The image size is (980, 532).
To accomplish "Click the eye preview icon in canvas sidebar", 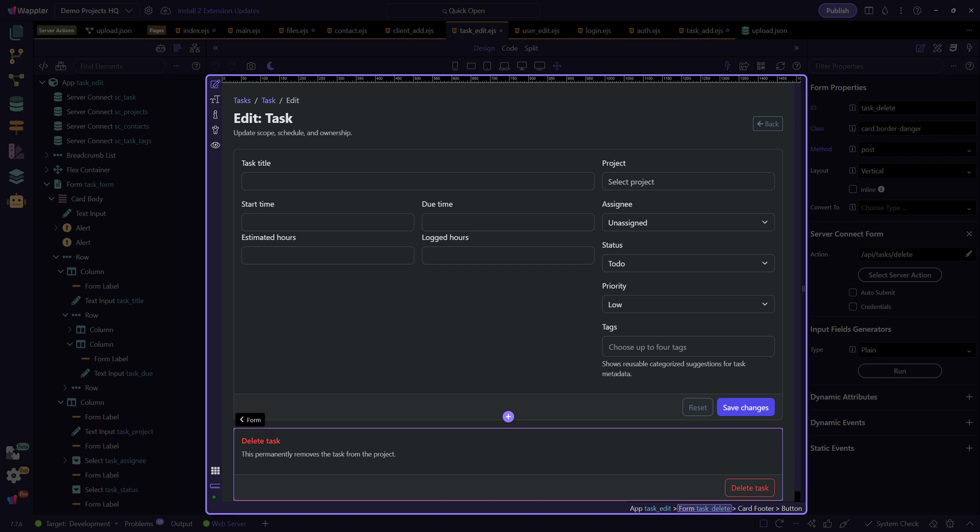I will click(x=215, y=145).
